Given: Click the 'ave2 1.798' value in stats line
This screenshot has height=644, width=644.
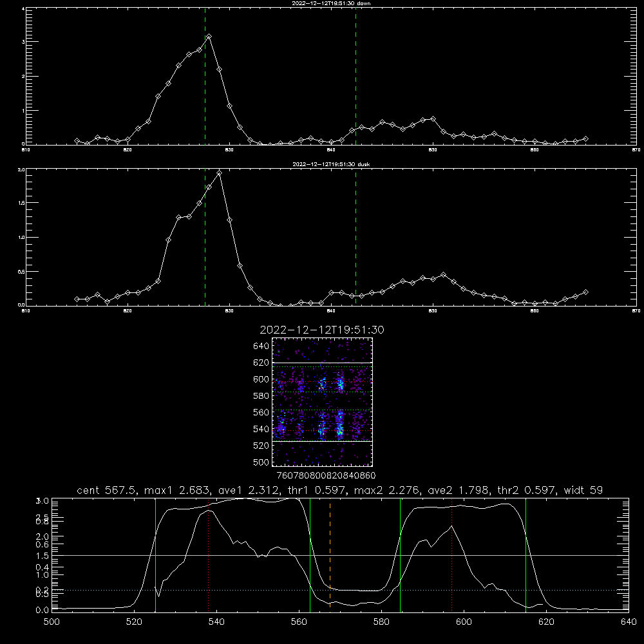Looking at the screenshot, I should click(459, 490).
